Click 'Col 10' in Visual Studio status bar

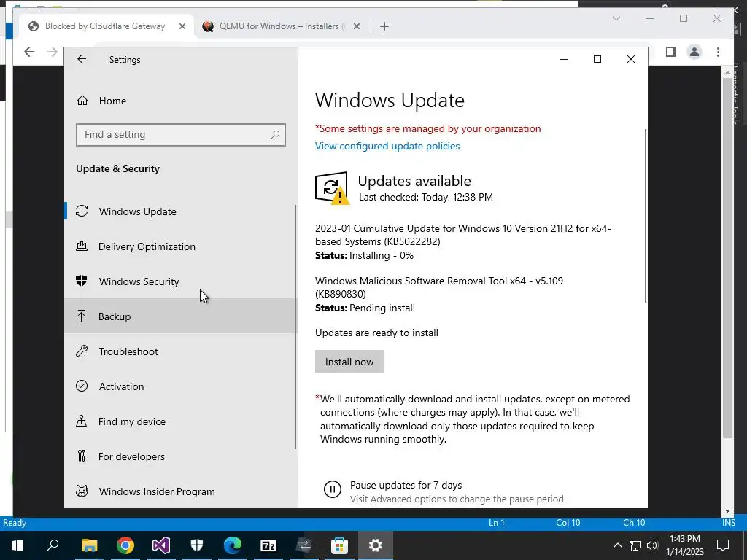568,523
